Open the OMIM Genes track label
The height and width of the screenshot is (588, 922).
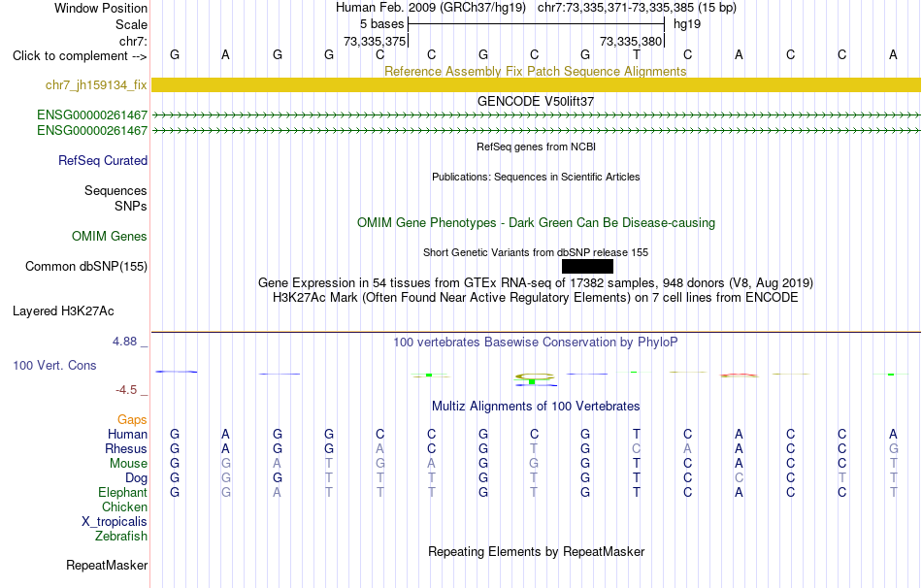tap(110, 237)
